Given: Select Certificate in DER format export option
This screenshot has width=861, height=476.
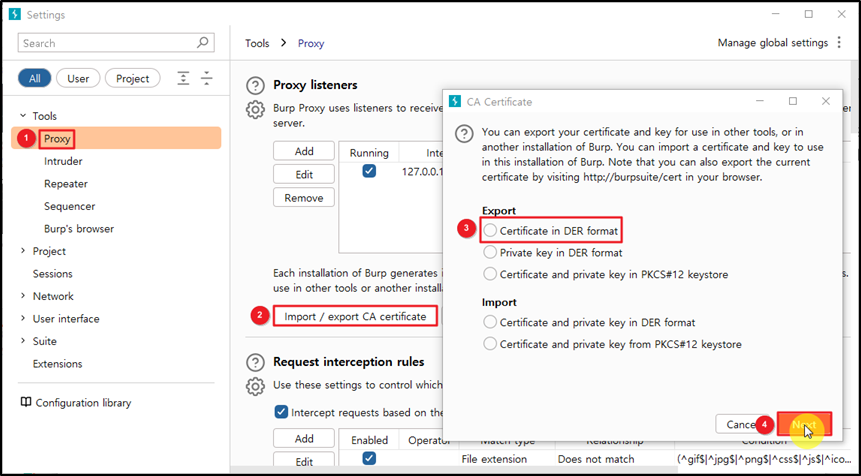Looking at the screenshot, I should point(490,231).
